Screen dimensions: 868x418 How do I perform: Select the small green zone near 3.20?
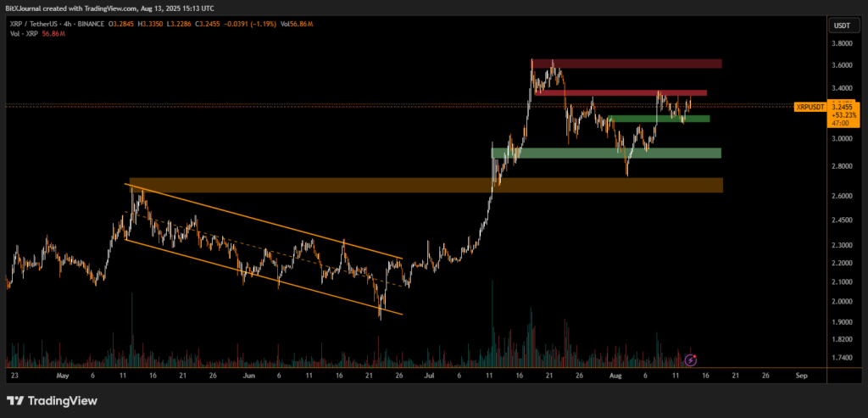pos(661,119)
